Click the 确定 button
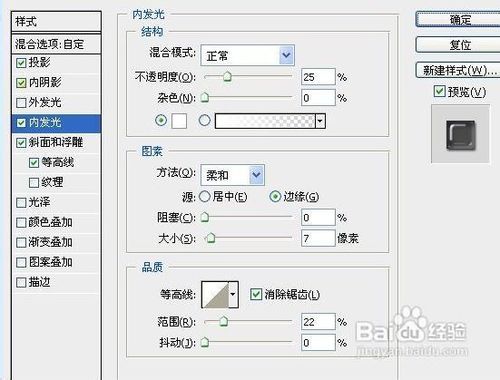The height and width of the screenshot is (380, 500). pyautogui.click(x=458, y=19)
